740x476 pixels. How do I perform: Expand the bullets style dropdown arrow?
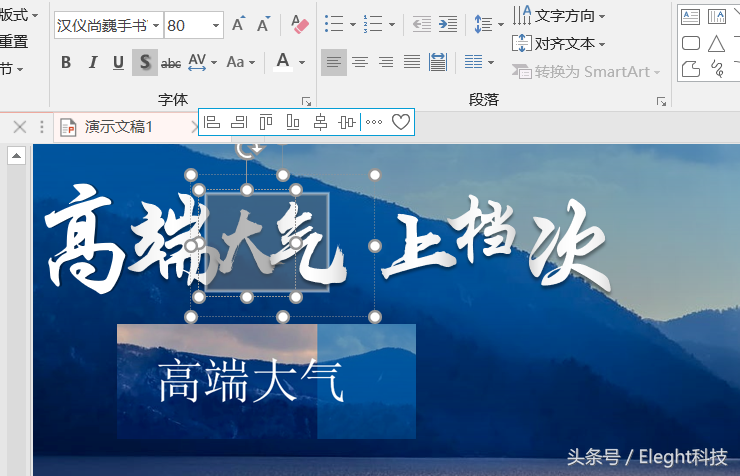pyautogui.click(x=352, y=24)
